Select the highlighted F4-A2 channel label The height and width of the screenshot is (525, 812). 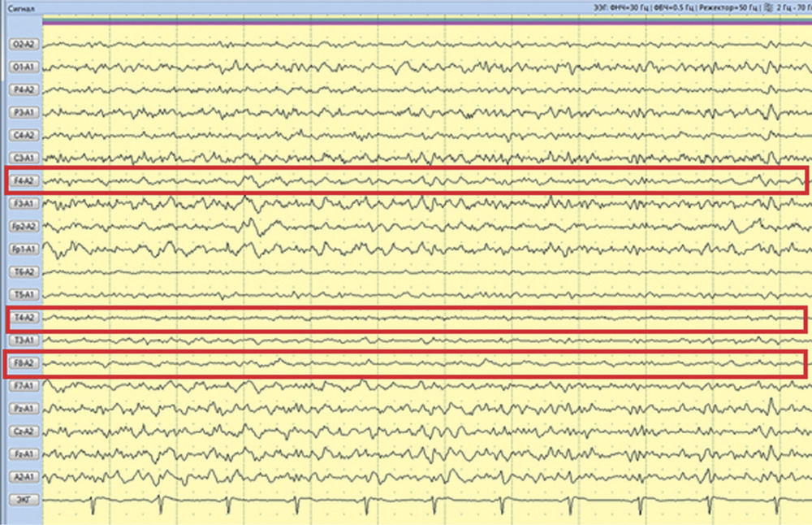[x=22, y=180]
